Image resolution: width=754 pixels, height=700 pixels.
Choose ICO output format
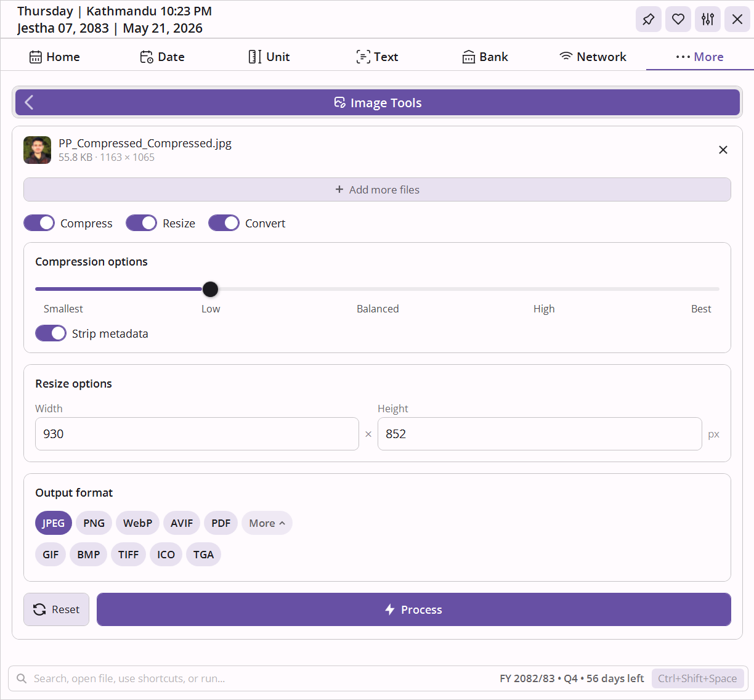(x=166, y=555)
